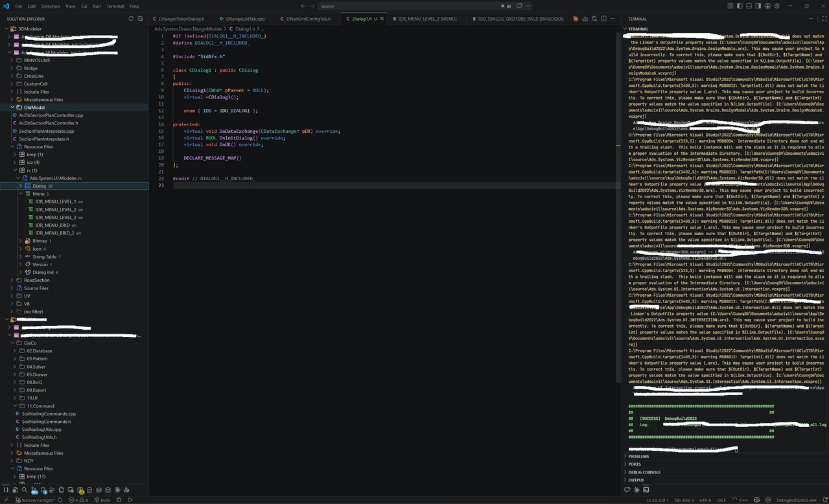829x504 pixels.
Task: Open the Selection menu
Action: [51, 6]
